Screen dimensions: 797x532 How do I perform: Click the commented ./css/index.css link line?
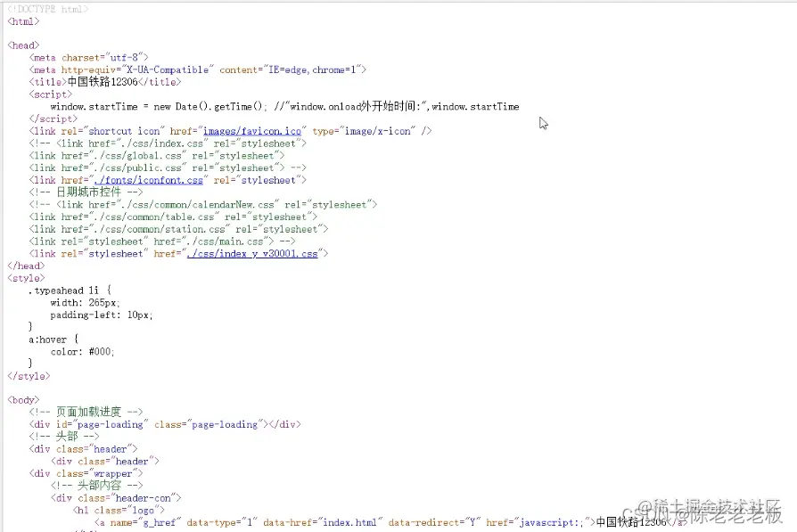(168, 143)
